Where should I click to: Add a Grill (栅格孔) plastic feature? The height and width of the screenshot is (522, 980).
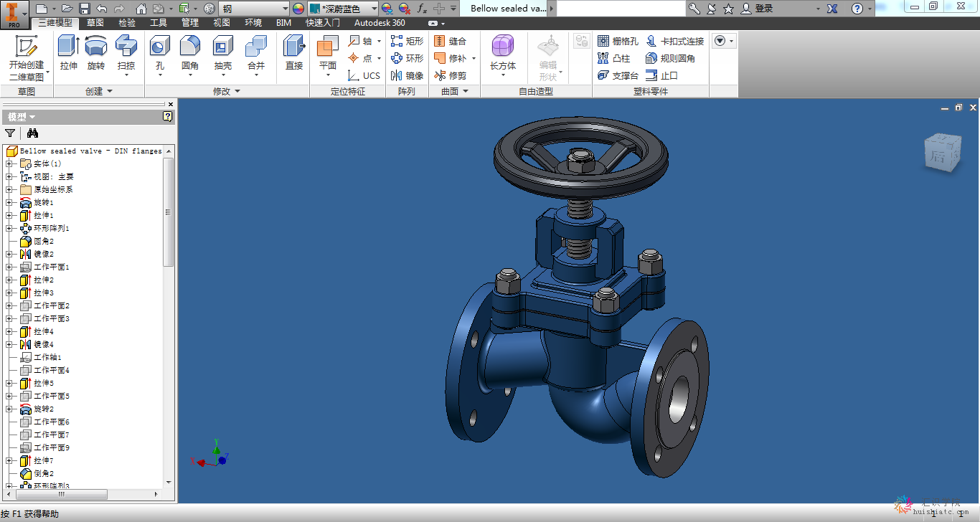point(618,41)
